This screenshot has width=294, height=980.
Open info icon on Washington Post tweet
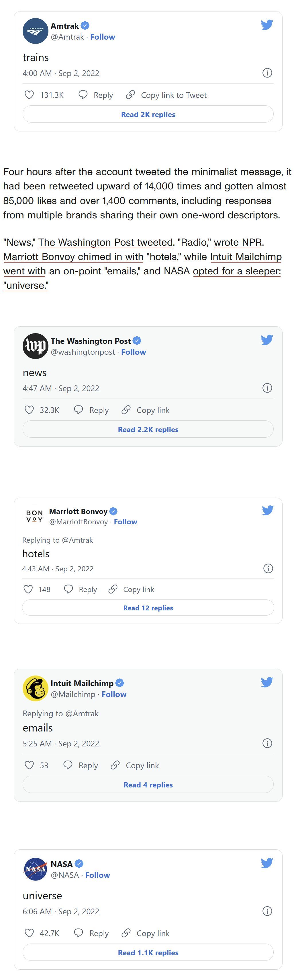pos(267,388)
